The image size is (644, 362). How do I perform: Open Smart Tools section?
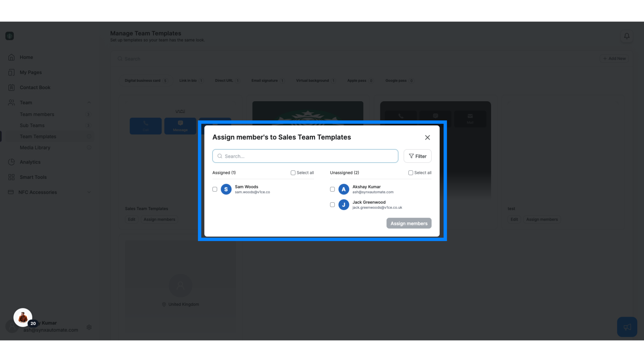(x=33, y=177)
